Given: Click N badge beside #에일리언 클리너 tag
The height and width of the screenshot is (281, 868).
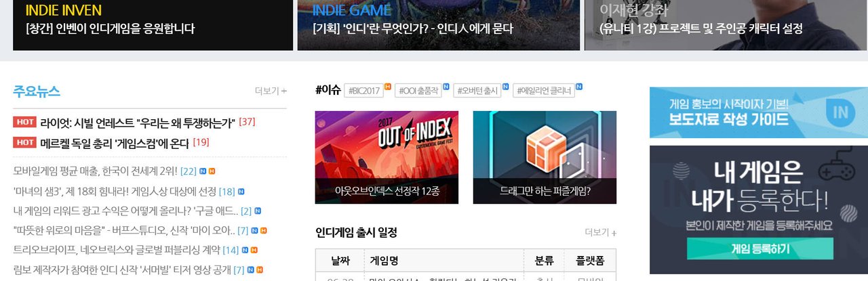Looking at the screenshot, I should tap(579, 86).
